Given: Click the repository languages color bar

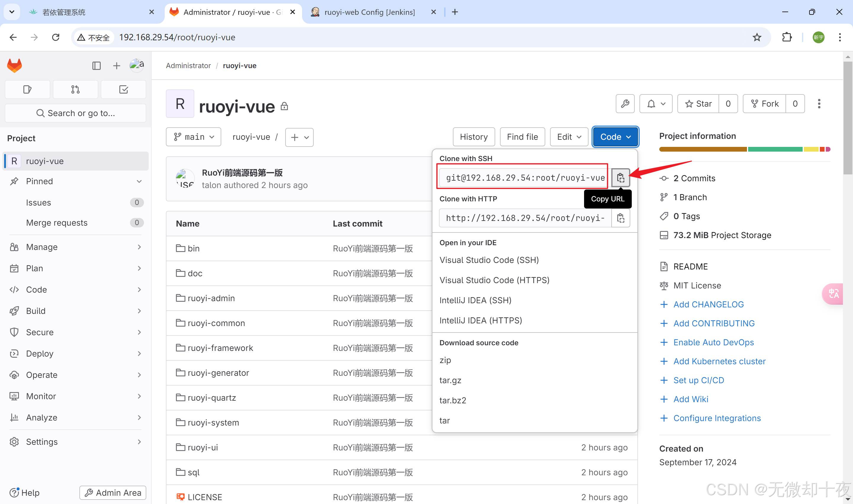Looking at the screenshot, I should [744, 149].
